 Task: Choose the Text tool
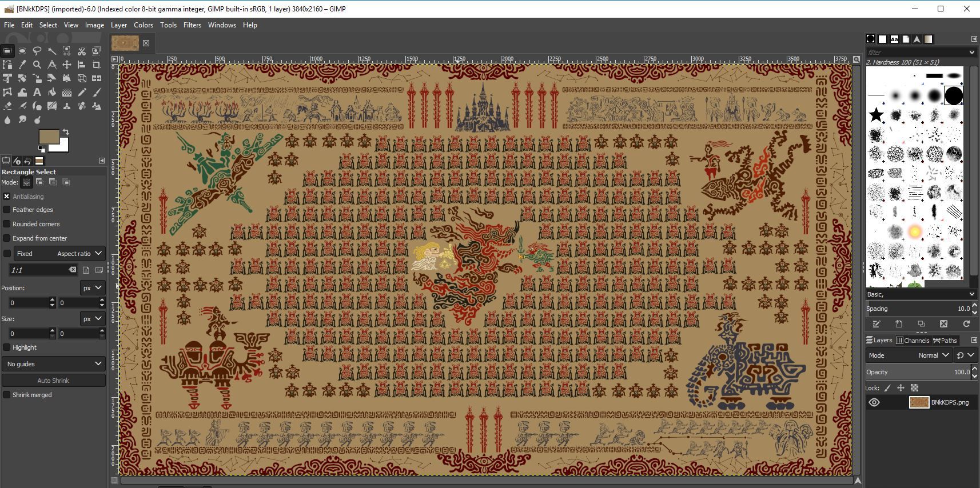tap(37, 92)
